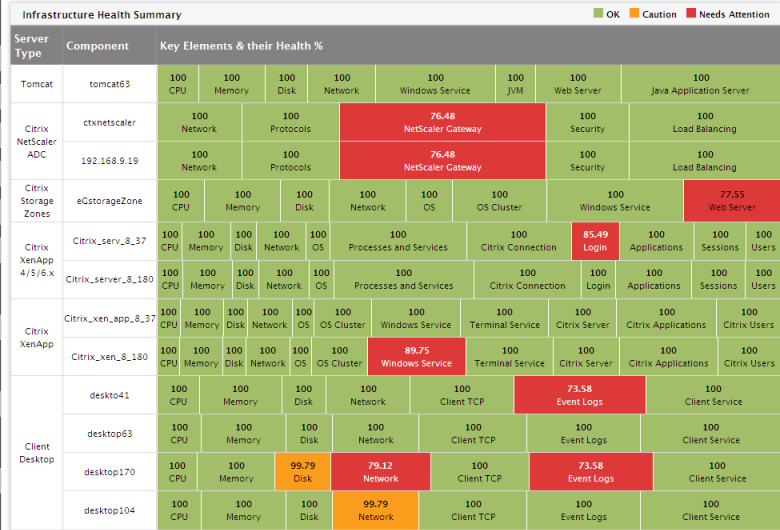The image size is (780, 530).
Task: Click deskto41's Client TCP tile
Action: click(462, 395)
